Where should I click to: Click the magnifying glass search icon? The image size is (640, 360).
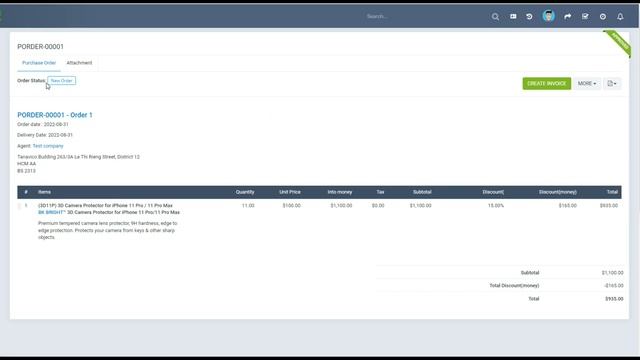tap(495, 17)
